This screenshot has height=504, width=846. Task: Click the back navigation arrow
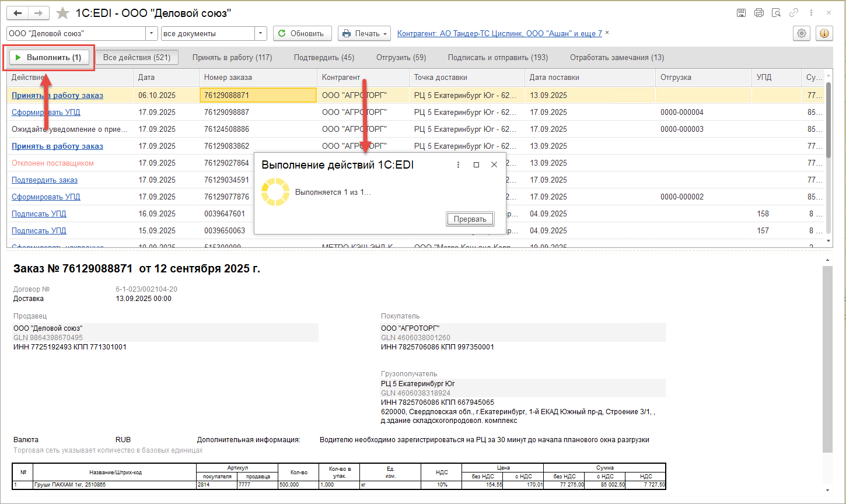click(18, 13)
